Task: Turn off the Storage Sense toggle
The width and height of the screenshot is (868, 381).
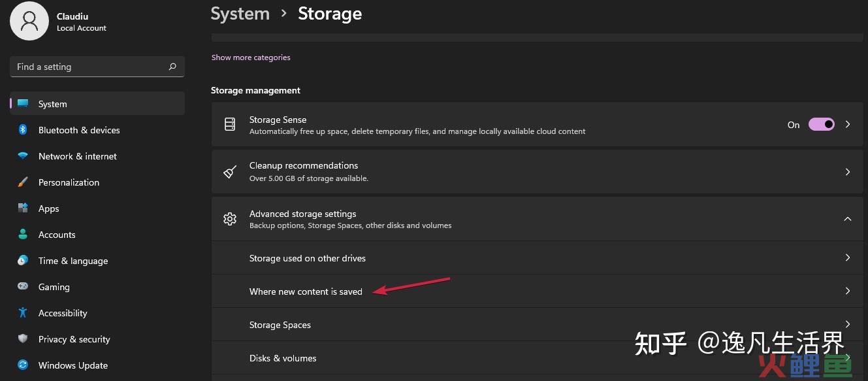Action: click(822, 124)
